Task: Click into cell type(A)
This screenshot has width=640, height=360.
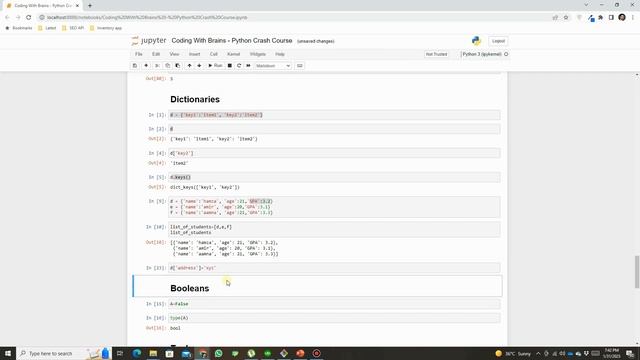Action: pos(334,318)
